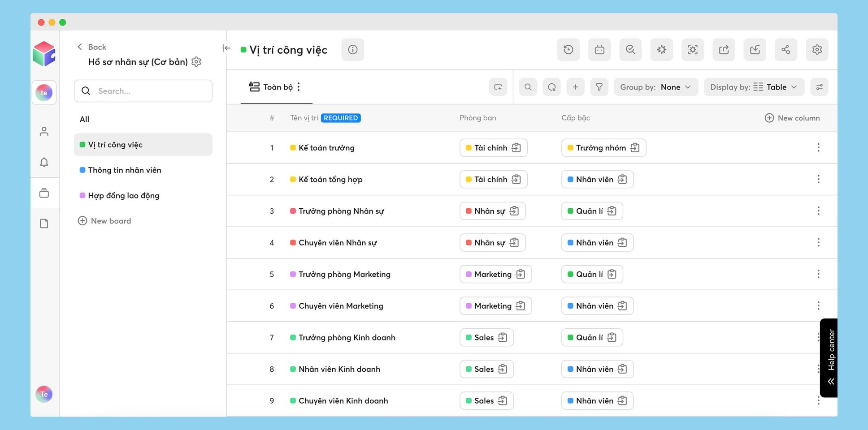Click the Marketing tag for Chuyên viên Marketing

click(x=495, y=306)
